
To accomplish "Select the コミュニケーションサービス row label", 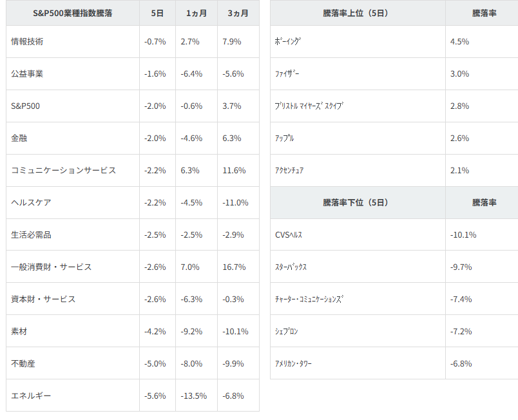I will click(x=64, y=170).
